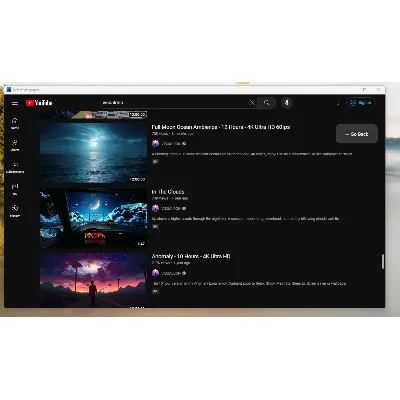Open the three-dot settings menu

pyautogui.click(x=338, y=103)
